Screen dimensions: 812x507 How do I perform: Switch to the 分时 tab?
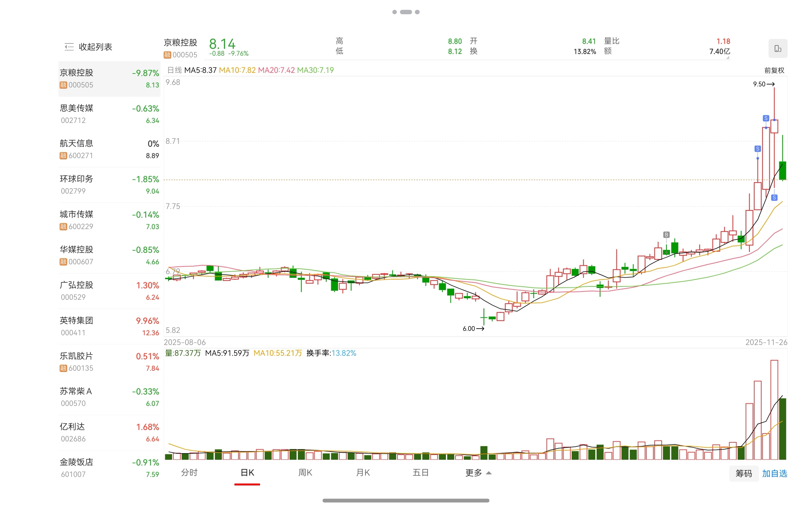(189, 473)
